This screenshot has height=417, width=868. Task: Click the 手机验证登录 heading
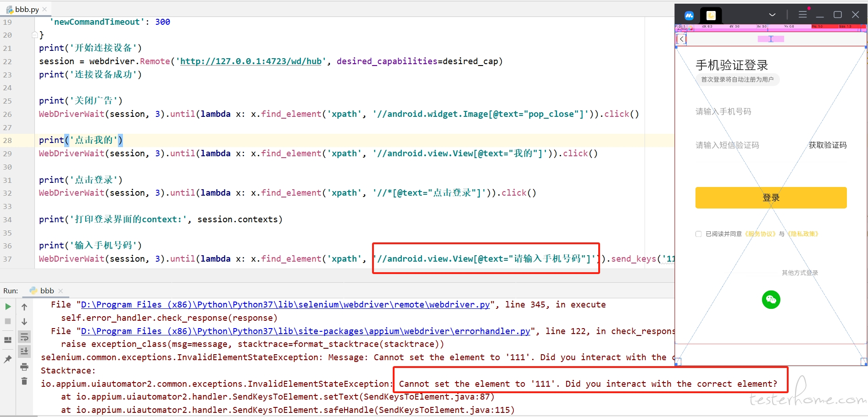coord(732,65)
